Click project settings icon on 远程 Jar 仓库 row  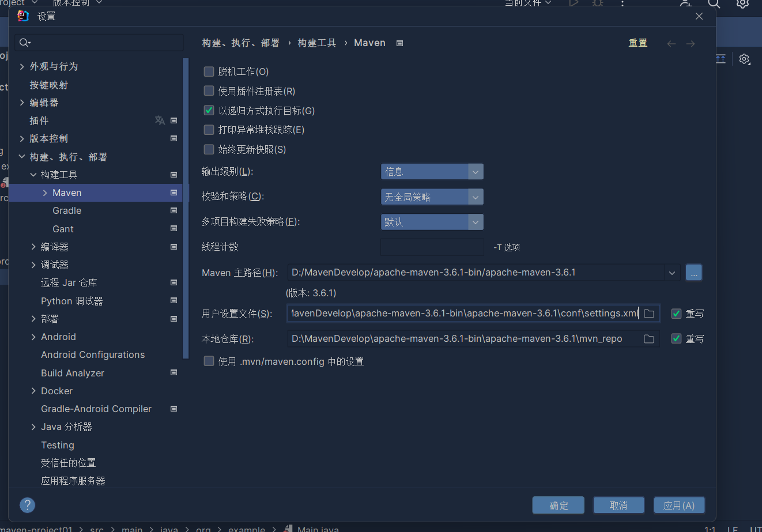(173, 282)
